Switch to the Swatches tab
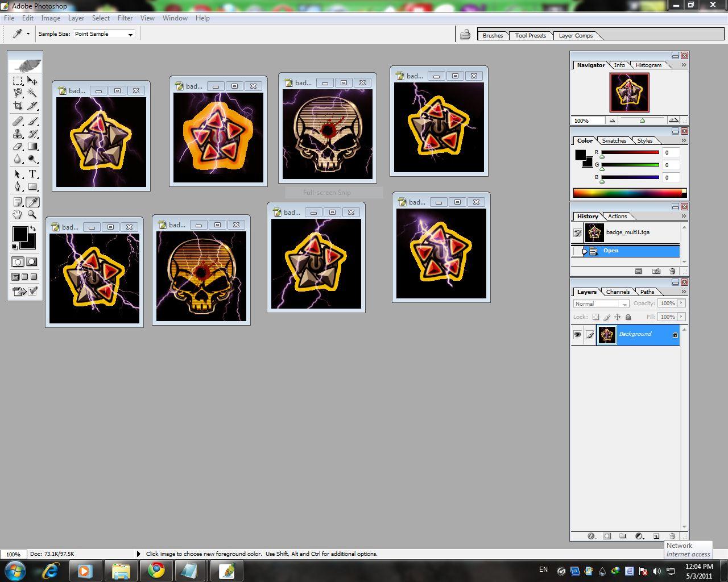728x582 pixels. pyautogui.click(x=614, y=140)
